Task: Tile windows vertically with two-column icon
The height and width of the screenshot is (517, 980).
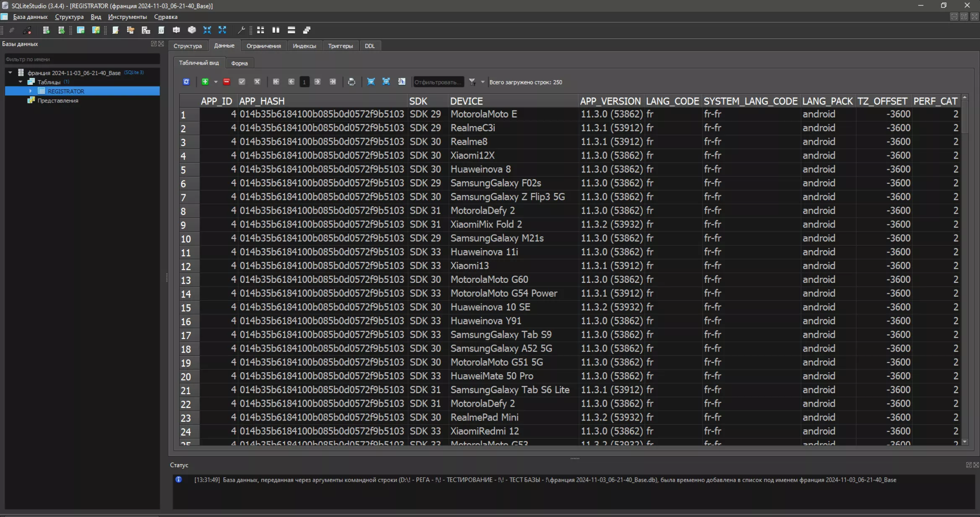Action: tap(276, 30)
